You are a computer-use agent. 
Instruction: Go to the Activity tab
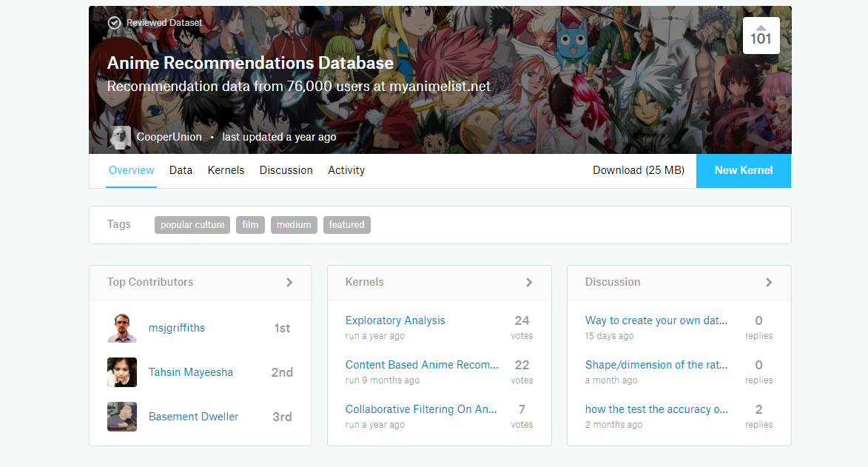pos(346,170)
